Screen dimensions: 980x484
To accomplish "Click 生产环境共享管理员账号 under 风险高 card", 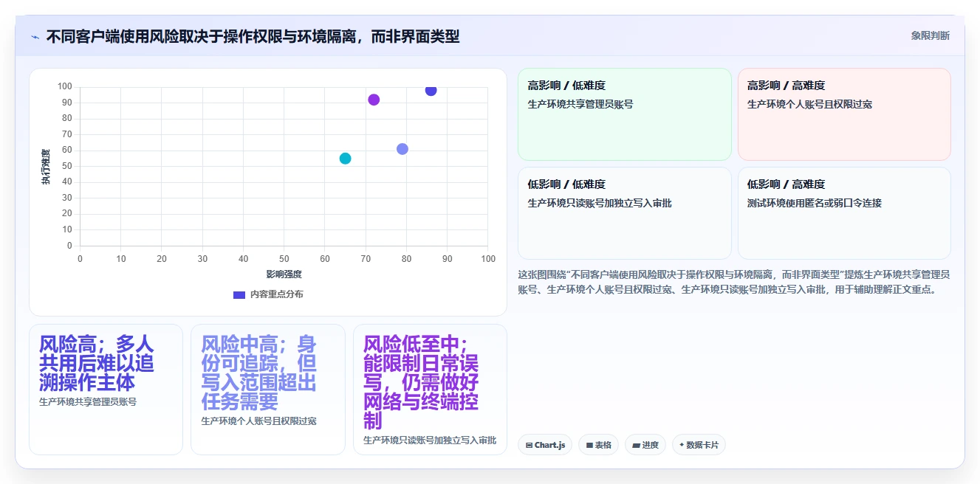I will pos(88,402).
